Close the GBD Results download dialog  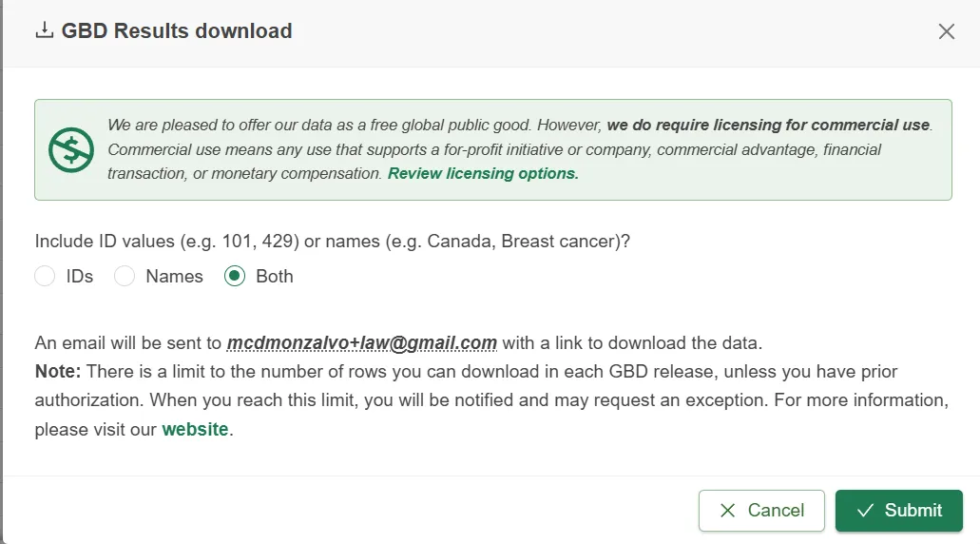click(946, 31)
